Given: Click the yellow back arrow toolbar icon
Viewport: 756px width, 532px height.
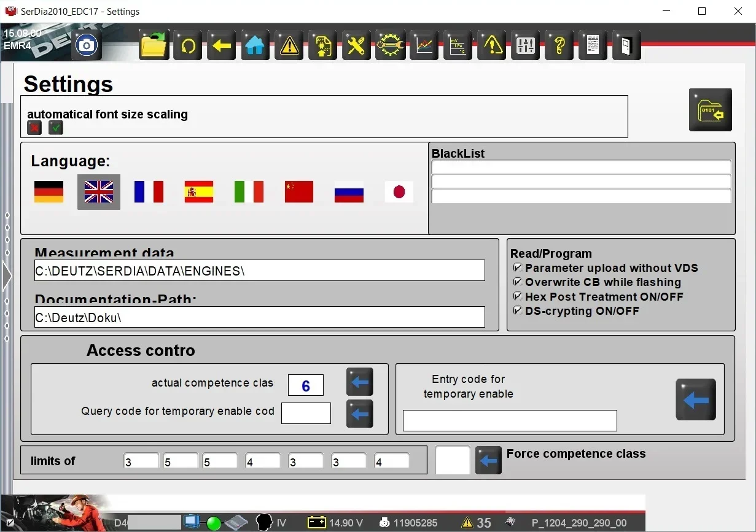Looking at the screenshot, I should tap(221, 45).
